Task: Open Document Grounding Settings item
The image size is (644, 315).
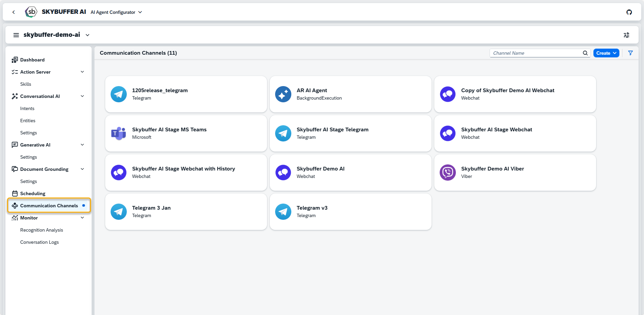Action: tap(29, 181)
